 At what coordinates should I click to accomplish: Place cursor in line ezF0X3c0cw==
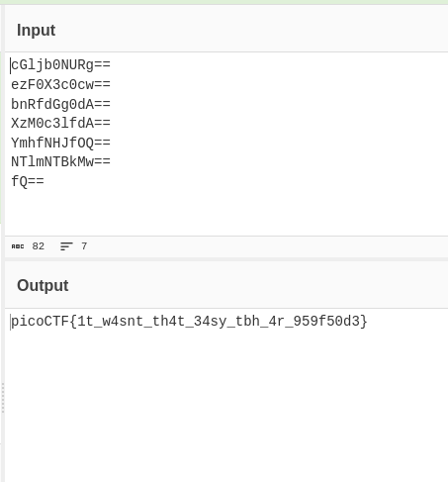(x=60, y=85)
